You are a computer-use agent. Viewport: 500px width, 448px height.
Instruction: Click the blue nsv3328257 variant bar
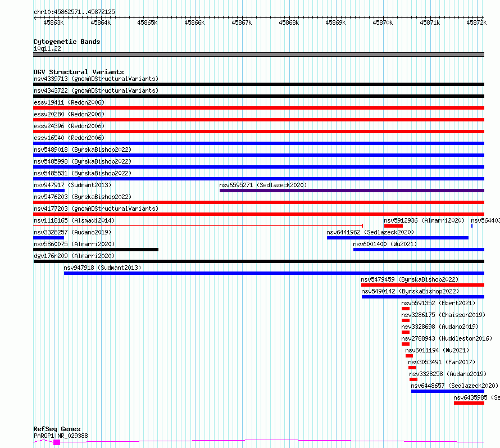(48, 238)
